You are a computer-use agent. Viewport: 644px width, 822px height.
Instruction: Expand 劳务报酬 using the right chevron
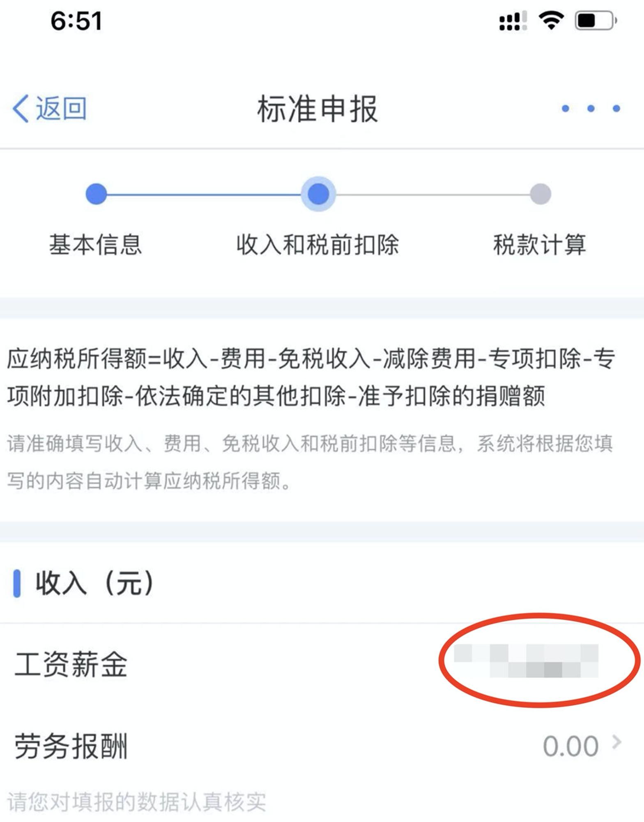pyautogui.click(x=616, y=742)
